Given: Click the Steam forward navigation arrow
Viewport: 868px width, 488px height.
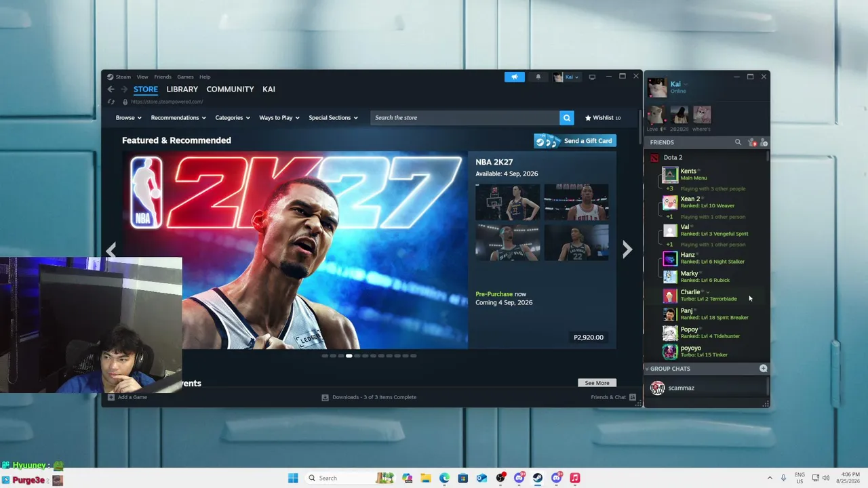Looking at the screenshot, I should (x=123, y=89).
